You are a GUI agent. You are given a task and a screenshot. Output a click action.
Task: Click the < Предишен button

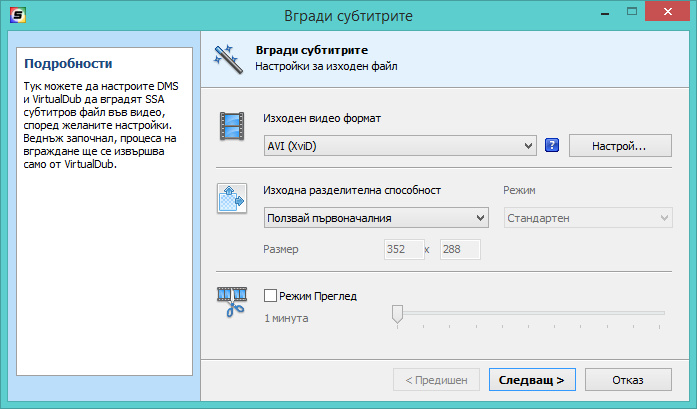pyautogui.click(x=436, y=380)
